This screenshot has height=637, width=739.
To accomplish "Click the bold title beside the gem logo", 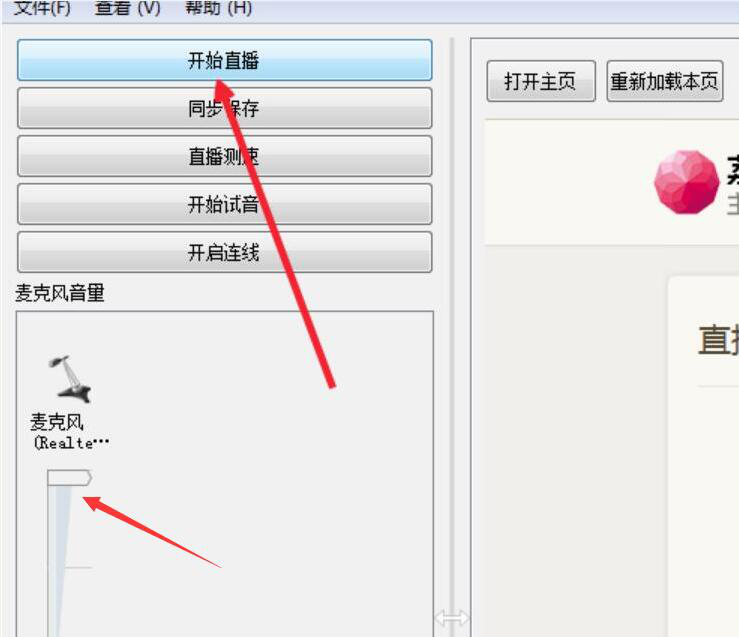I will tap(733, 170).
